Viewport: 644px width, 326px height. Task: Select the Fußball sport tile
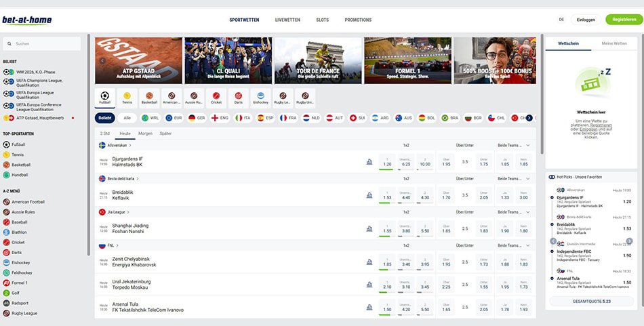(x=104, y=98)
